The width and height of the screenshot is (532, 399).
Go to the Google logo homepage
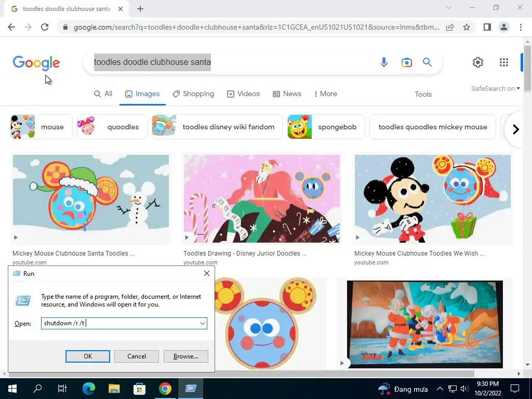(36, 63)
